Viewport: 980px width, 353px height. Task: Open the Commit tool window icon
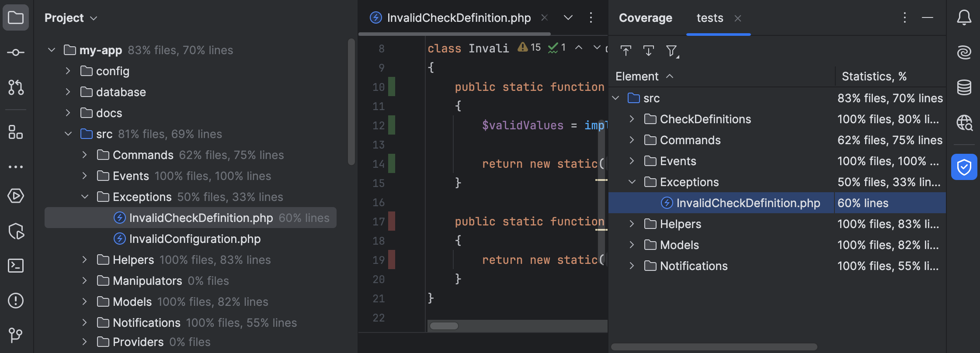point(16,52)
